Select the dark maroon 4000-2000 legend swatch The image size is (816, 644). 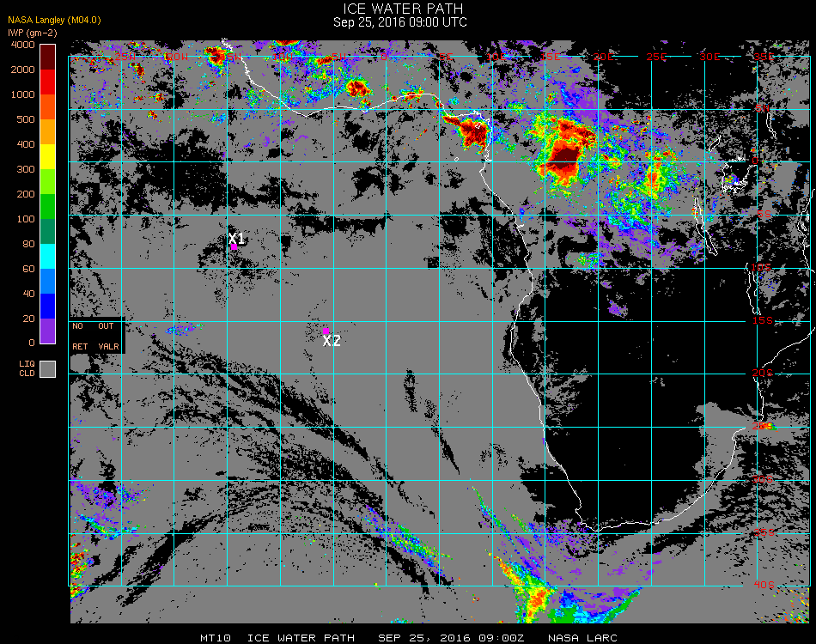pos(48,57)
